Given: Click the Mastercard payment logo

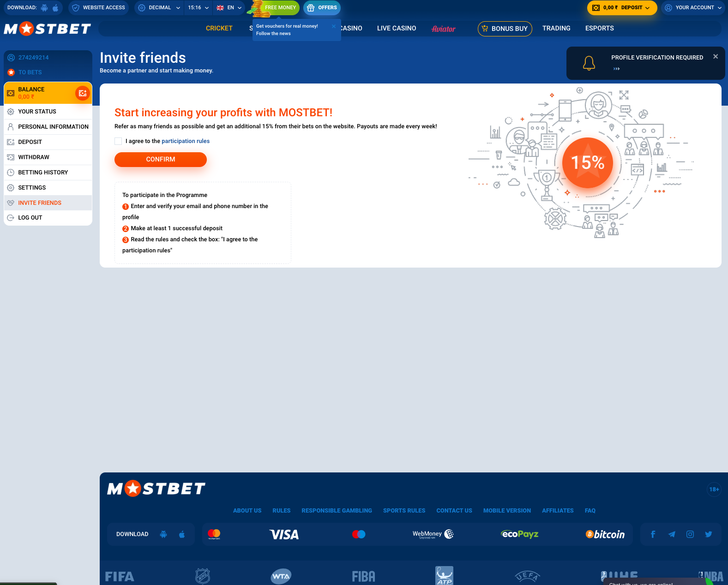Looking at the screenshot, I should [x=214, y=534].
